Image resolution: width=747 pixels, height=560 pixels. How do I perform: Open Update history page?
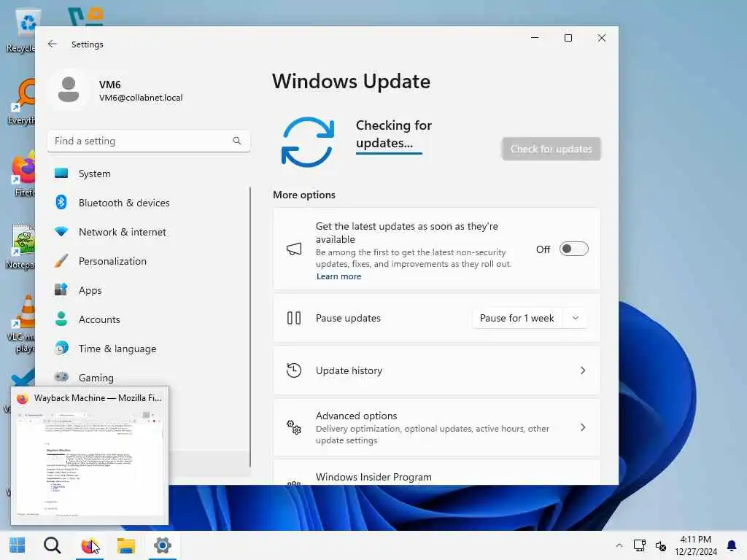pos(436,370)
